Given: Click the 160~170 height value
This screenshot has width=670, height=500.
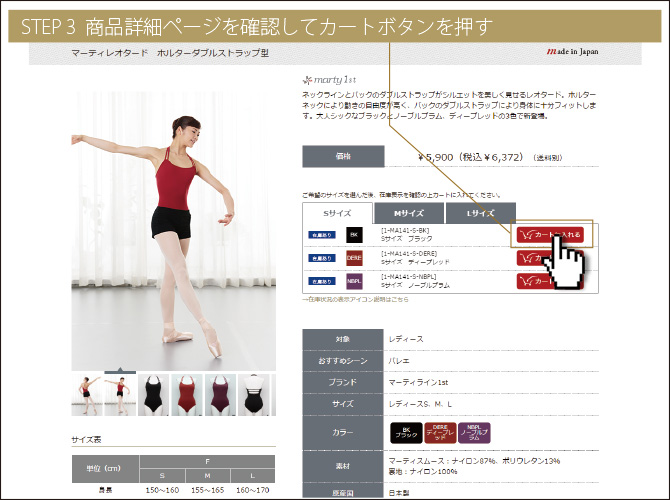Looking at the screenshot, I should pyautogui.click(x=253, y=490).
